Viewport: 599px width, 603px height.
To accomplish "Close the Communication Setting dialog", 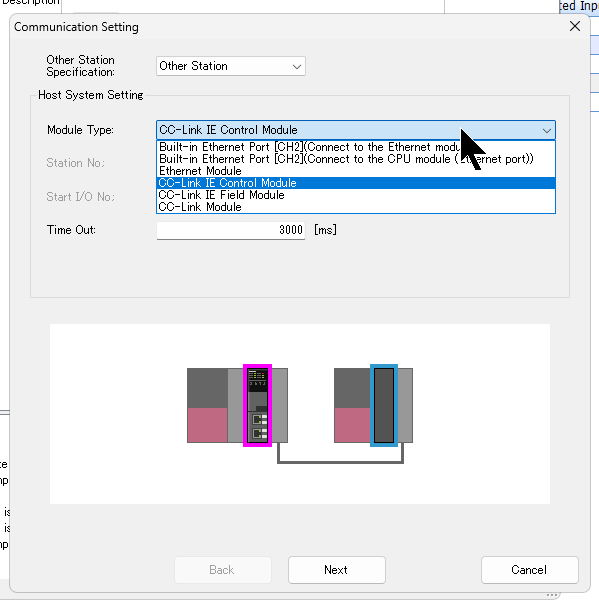I will point(575,26).
